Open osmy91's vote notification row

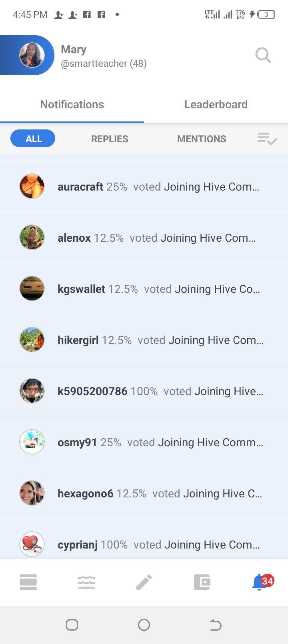144,442
